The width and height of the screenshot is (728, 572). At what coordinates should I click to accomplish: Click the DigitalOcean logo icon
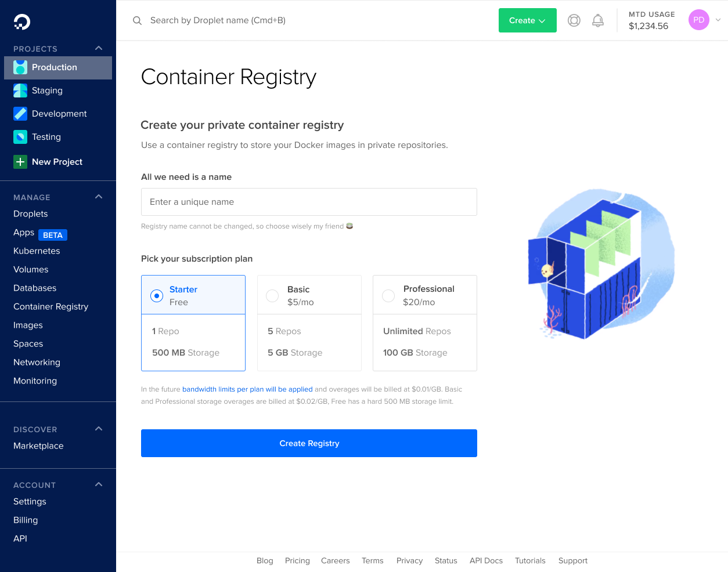[22, 21]
